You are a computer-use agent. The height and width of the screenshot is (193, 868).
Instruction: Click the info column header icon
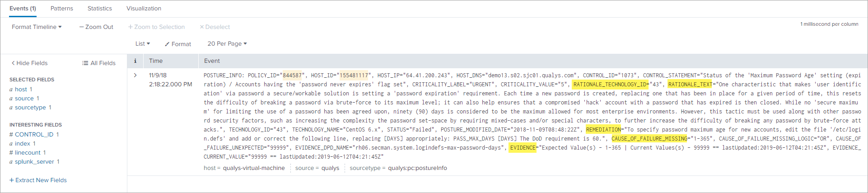click(x=135, y=61)
